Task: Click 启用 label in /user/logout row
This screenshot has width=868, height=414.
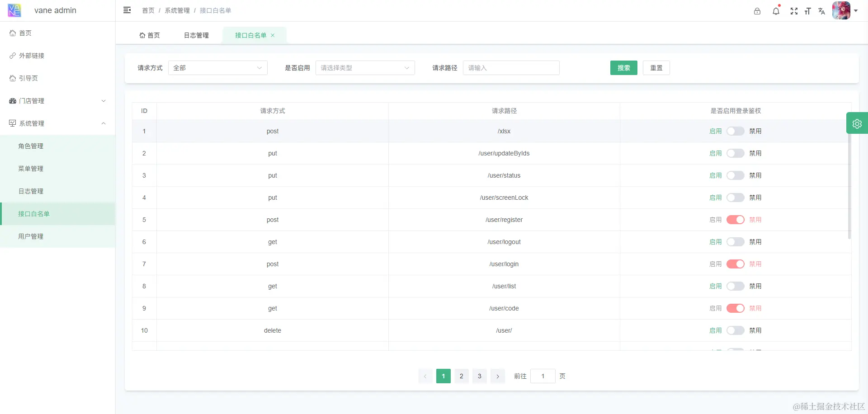Action: pos(716,242)
